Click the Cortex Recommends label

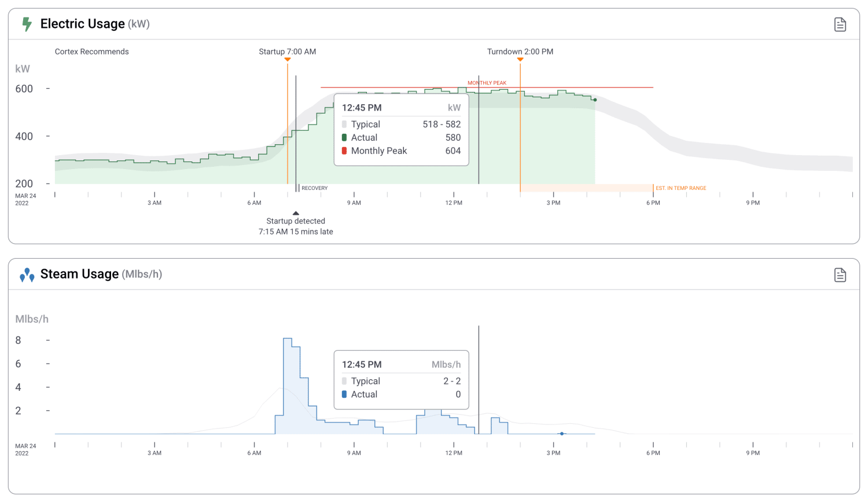91,52
